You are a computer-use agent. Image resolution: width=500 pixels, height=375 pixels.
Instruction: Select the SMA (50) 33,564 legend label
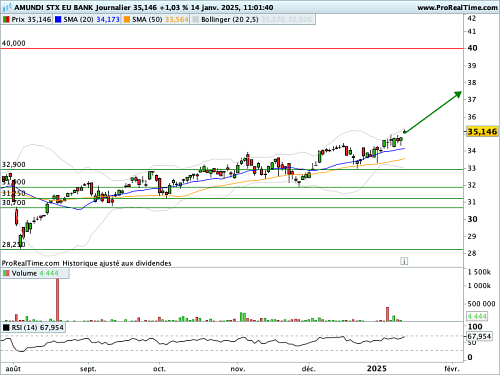point(160,20)
